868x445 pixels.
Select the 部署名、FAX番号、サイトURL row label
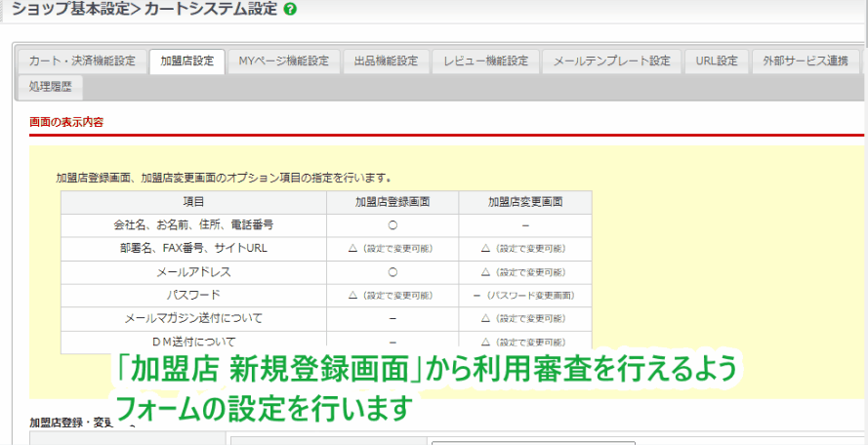[193, 248]
